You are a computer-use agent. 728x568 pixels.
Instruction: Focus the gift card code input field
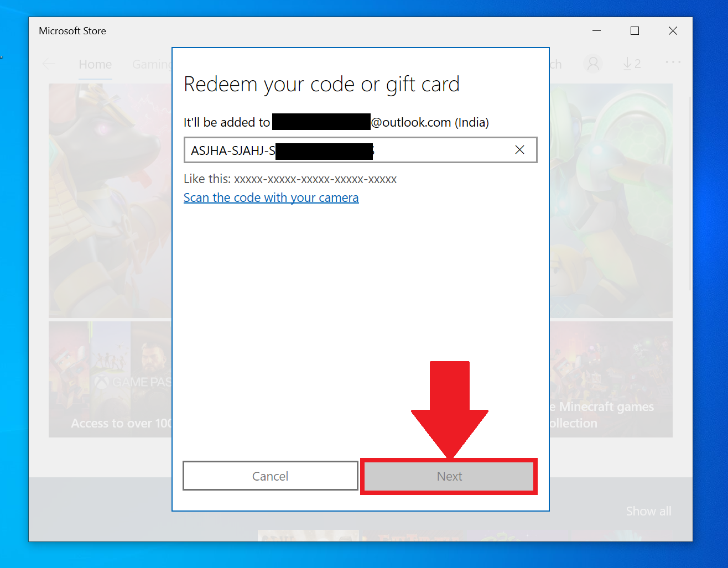click(x=360, y=150)
